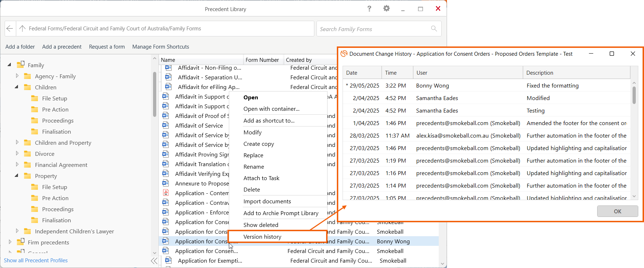Click the change history vertical scrollbar thumb
The width and height of the screenshot is (644, 268).
point(634,95)
